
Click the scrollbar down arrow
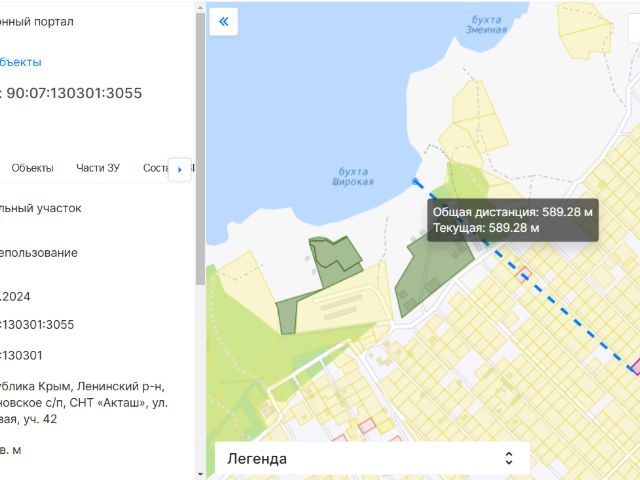click(x=200, y=474)
